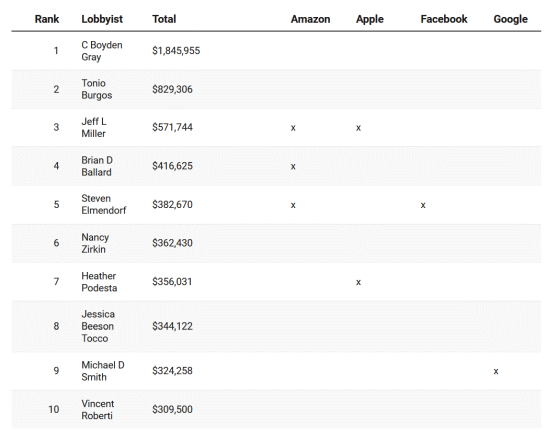This screenshot has height=439, width=560.
Task: Click the Apple x for Heather Podesta
Action: coord(358,282)
